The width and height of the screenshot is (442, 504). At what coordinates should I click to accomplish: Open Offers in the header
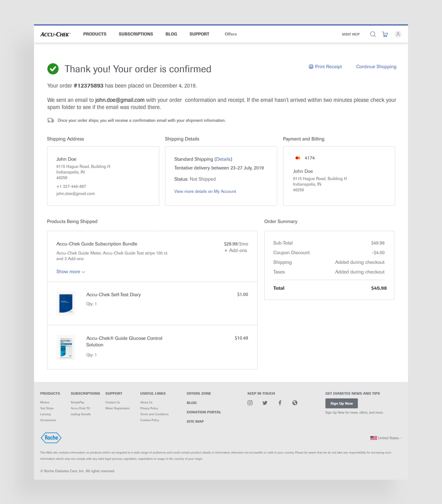coord(231,34)
